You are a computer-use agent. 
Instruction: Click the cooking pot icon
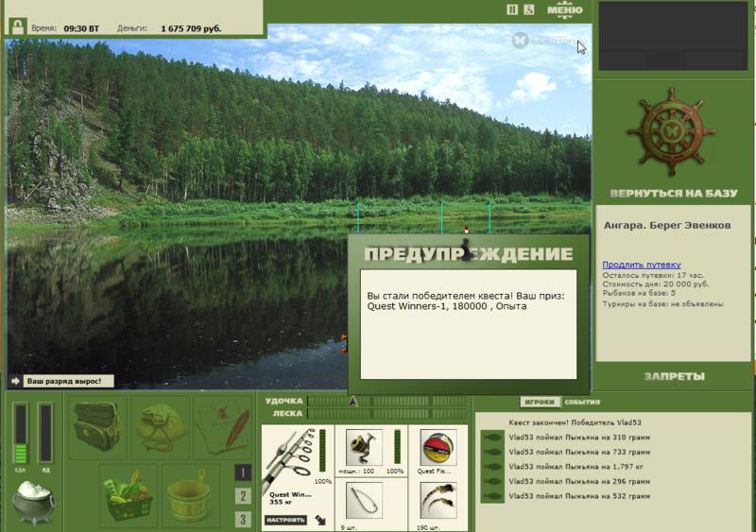(33, 503)
